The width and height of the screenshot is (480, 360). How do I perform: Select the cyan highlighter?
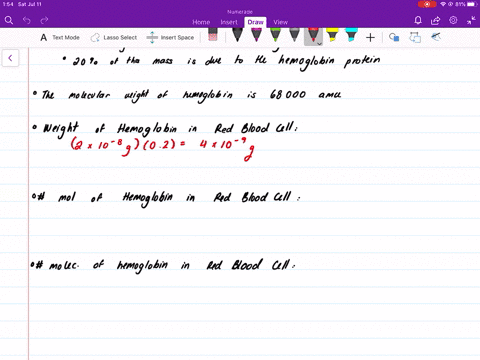click(x=351, y=35)
